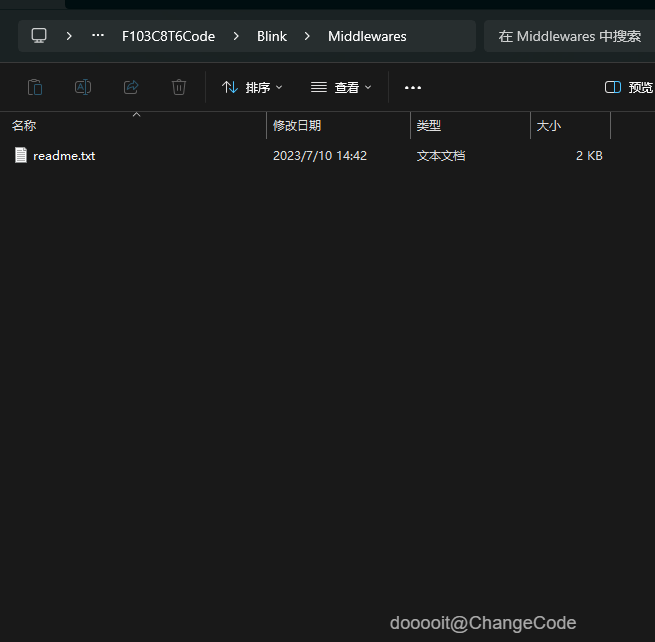
Task: Click the readme.txt document file icon
Action: [x=21, y=155]
